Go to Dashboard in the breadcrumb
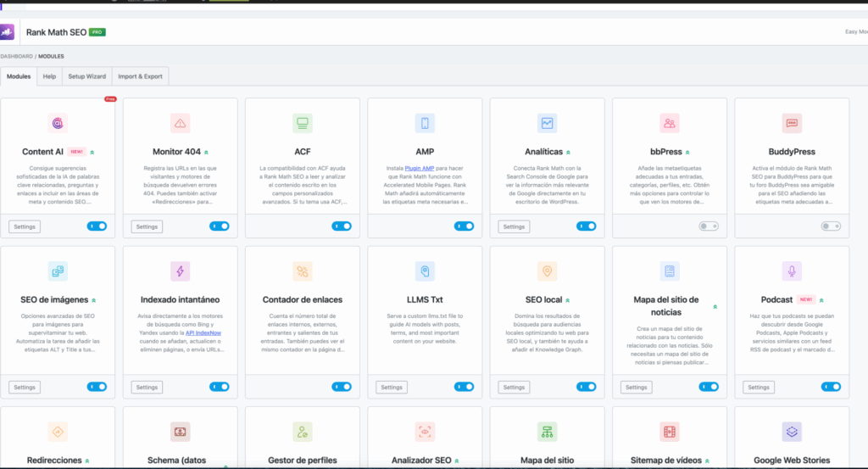This screenshot has width=868, height=469. coord(17,56)
